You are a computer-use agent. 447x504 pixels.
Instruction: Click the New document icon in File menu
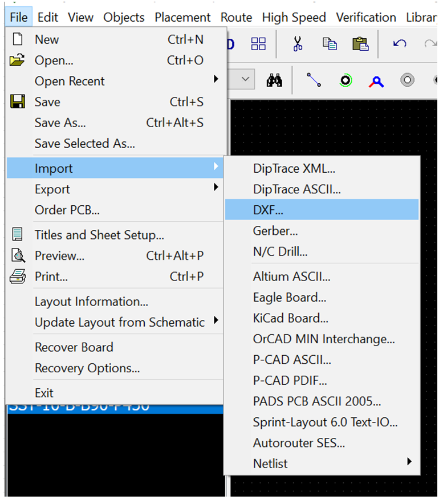(18, 39)
